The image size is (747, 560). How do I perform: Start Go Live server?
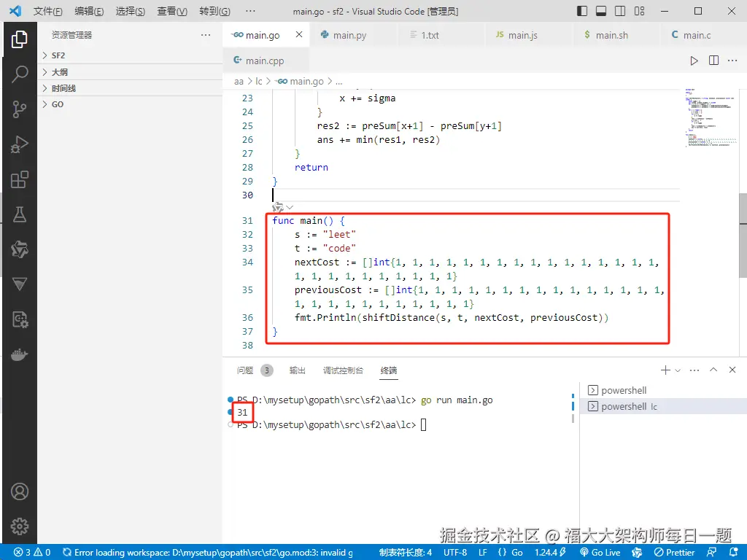click(x=600, y=553)
